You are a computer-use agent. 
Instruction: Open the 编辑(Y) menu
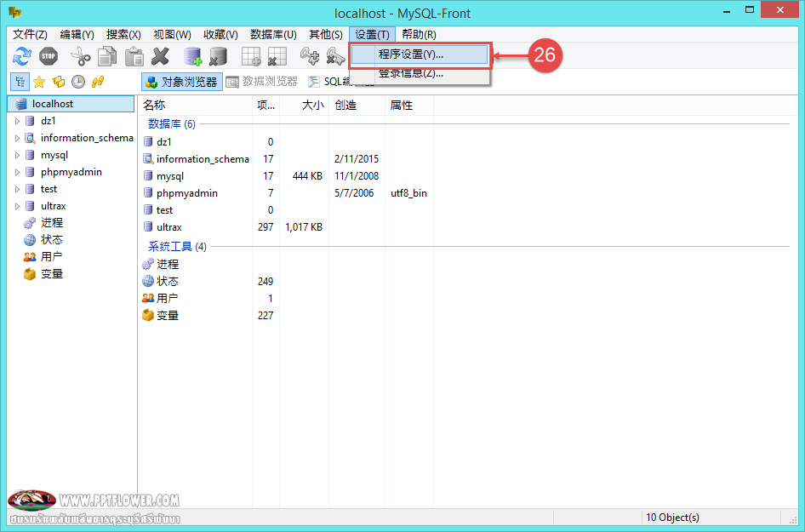77,34
